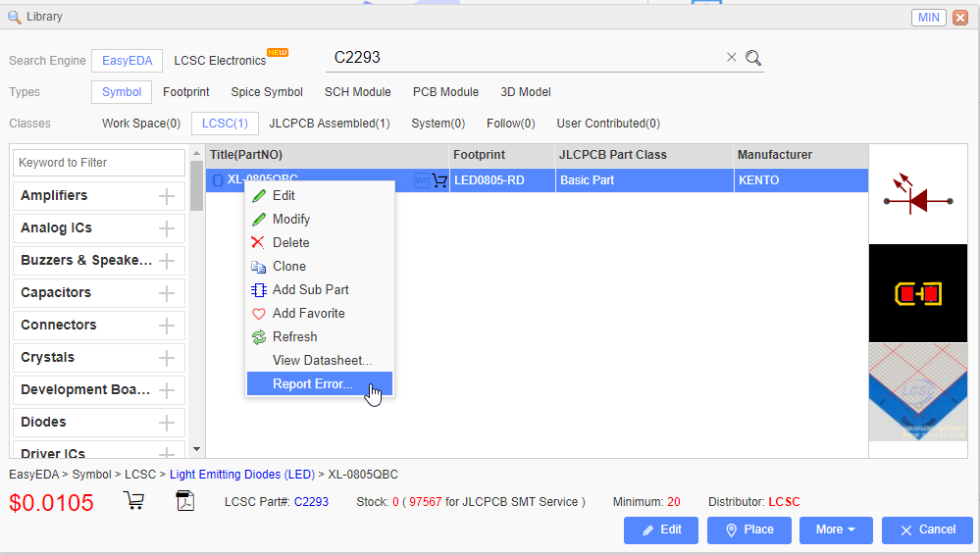This screenshot has height=555, width=980.
Task: Select the Footprint type
Action: (185, 92)
